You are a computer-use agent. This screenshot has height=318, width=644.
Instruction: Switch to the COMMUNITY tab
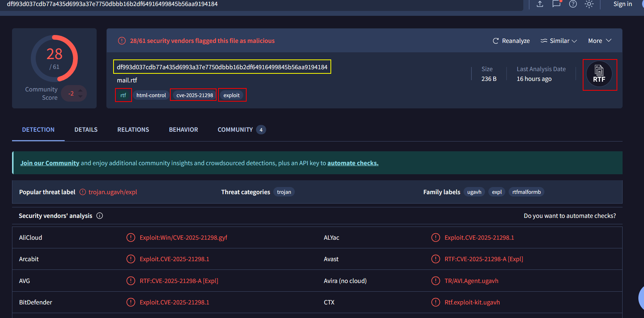click(242, 129)
